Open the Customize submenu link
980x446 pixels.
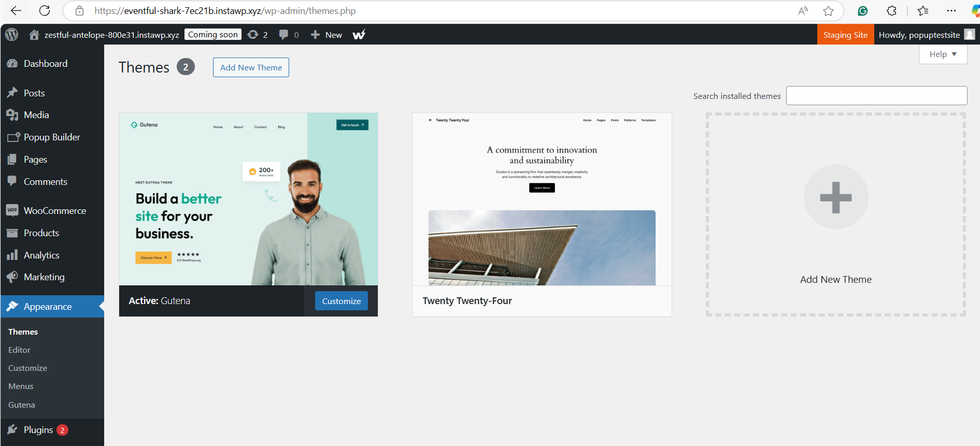tap(27, 368)
